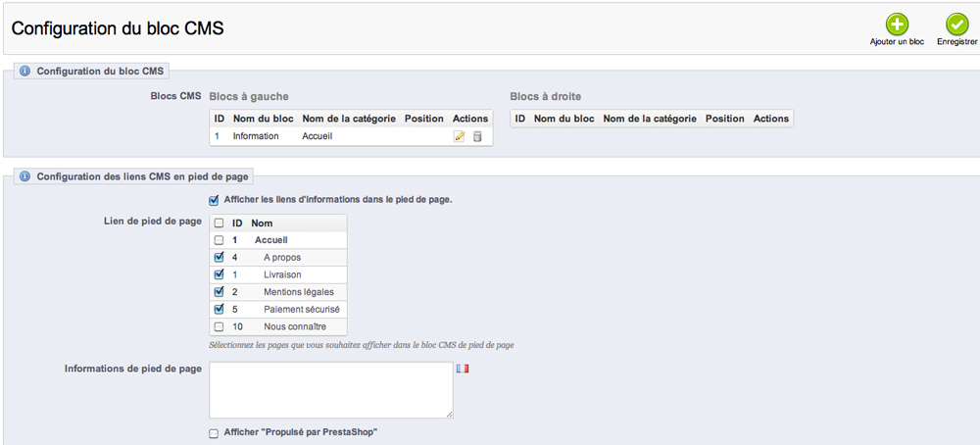Viewport: 980px width, 445px height.
Task: Toggle Afficher les liens d'informations checkbox
Action: [x=214, y=201]
